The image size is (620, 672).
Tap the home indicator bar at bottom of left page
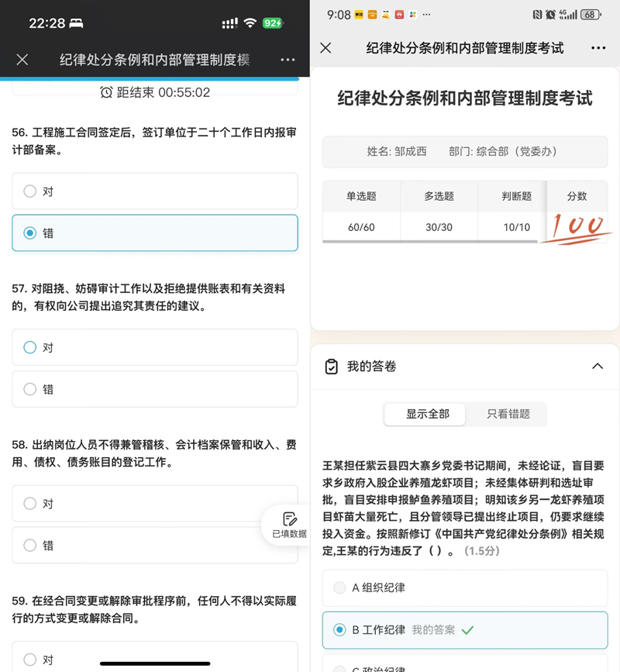click(155, 663)
